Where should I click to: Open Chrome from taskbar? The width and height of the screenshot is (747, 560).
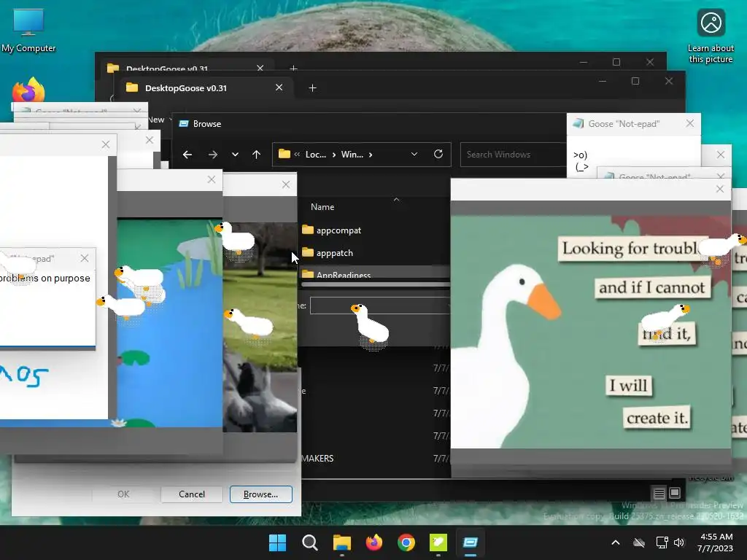406,542
